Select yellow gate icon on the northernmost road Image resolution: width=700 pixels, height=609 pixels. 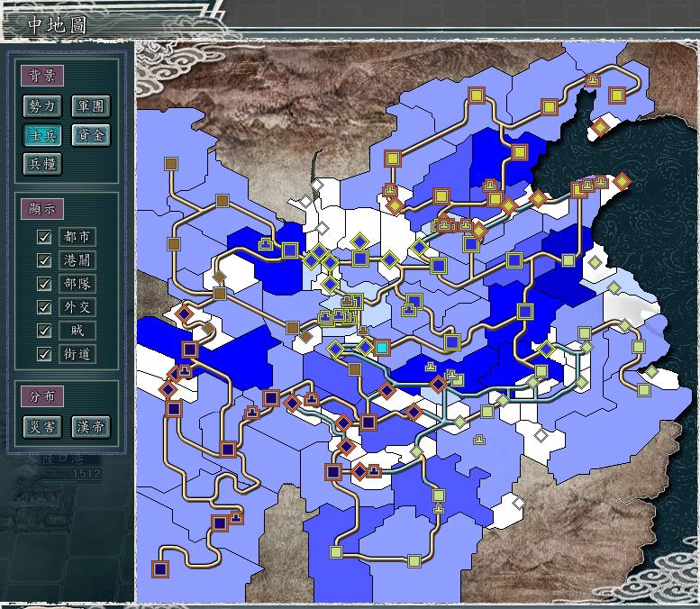click(593, 80)
